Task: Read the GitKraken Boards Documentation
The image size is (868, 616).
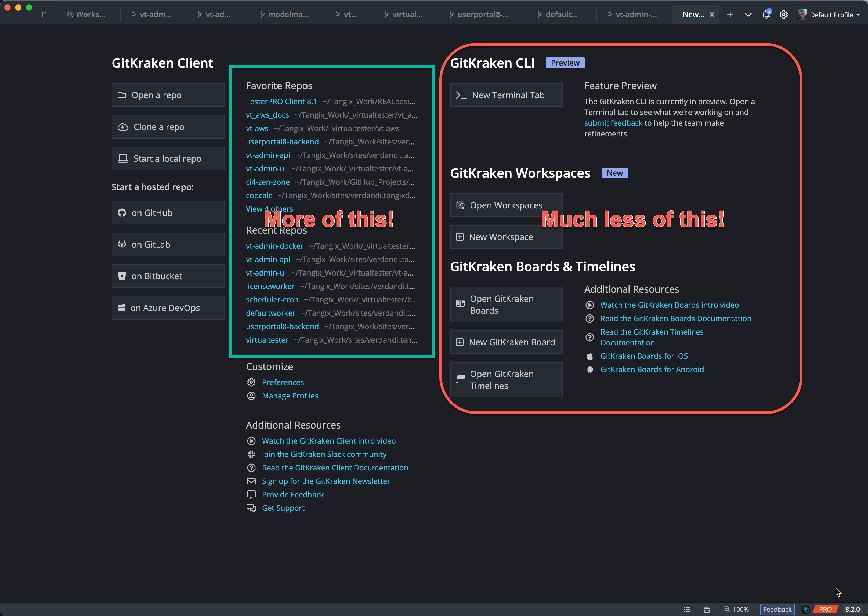Action: [676, 319]
